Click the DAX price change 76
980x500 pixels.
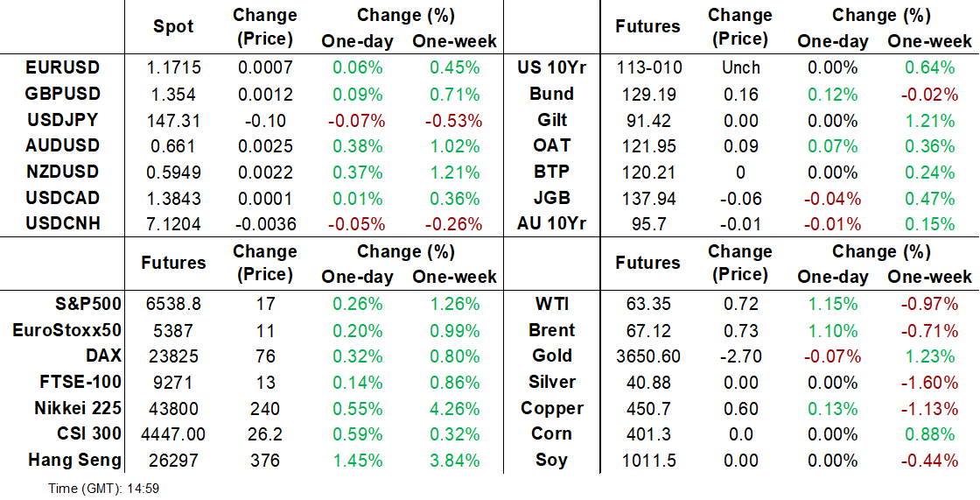266,356
